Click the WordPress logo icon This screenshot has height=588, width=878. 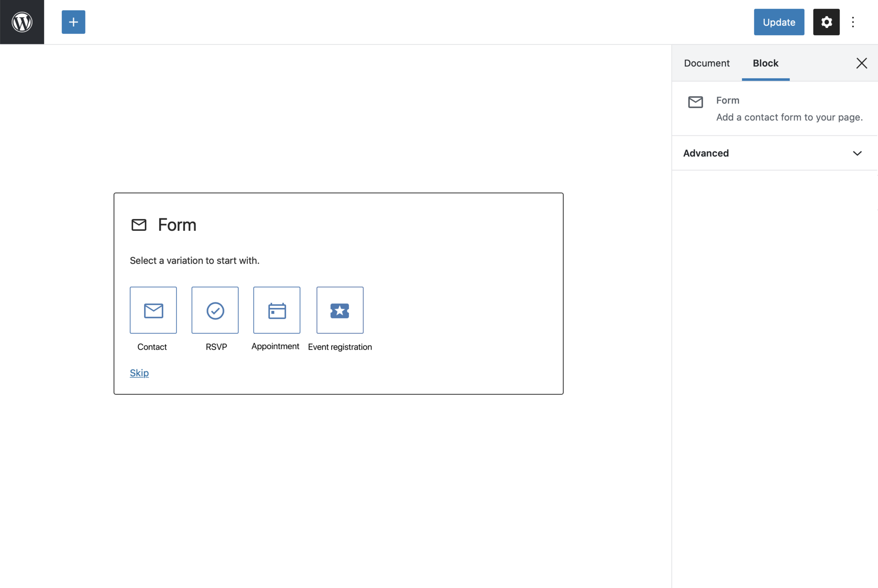coord(22,22)
